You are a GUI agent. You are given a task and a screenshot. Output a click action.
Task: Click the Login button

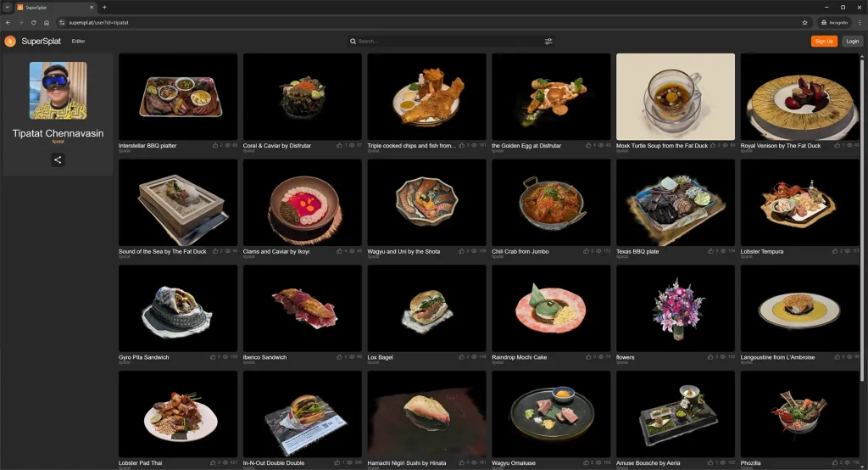(852, 41)
